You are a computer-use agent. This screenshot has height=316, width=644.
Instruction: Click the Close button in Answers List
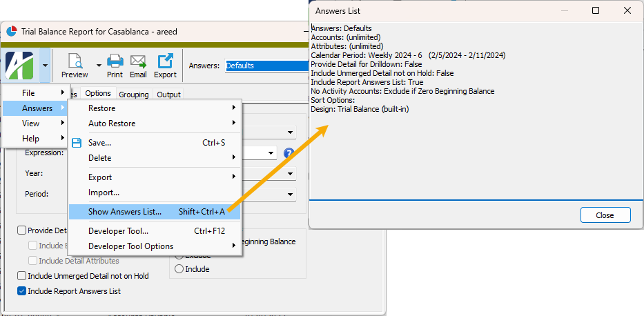[x=605, y=215]
